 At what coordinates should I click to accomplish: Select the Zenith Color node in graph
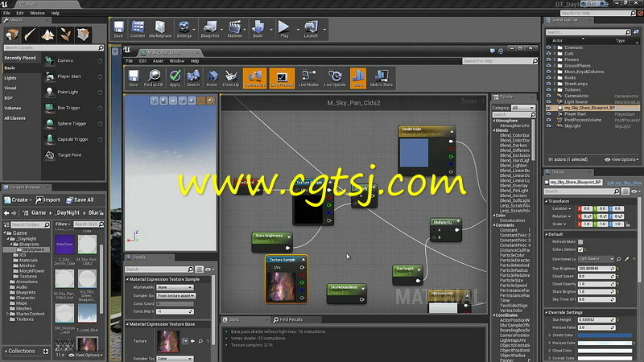[427, 151]
